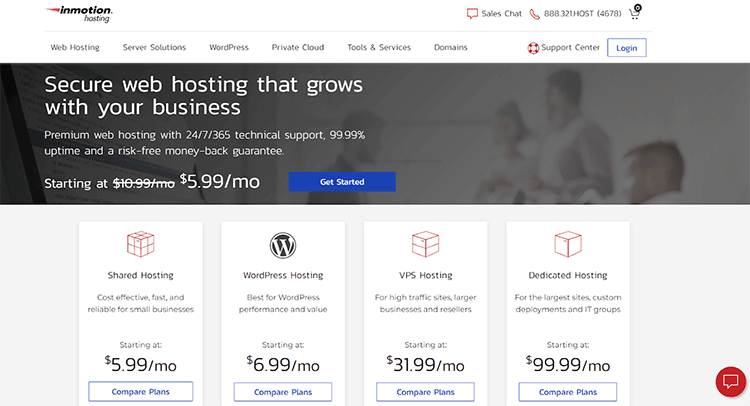The width and height of the screenshot is (750, 406).
Task: Click the WordPress logo icon
Action: coord(283,244)
